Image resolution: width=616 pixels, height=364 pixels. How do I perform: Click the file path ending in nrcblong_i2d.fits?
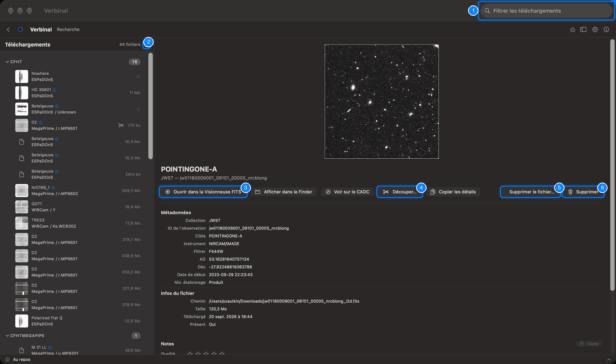coord(284,301)
